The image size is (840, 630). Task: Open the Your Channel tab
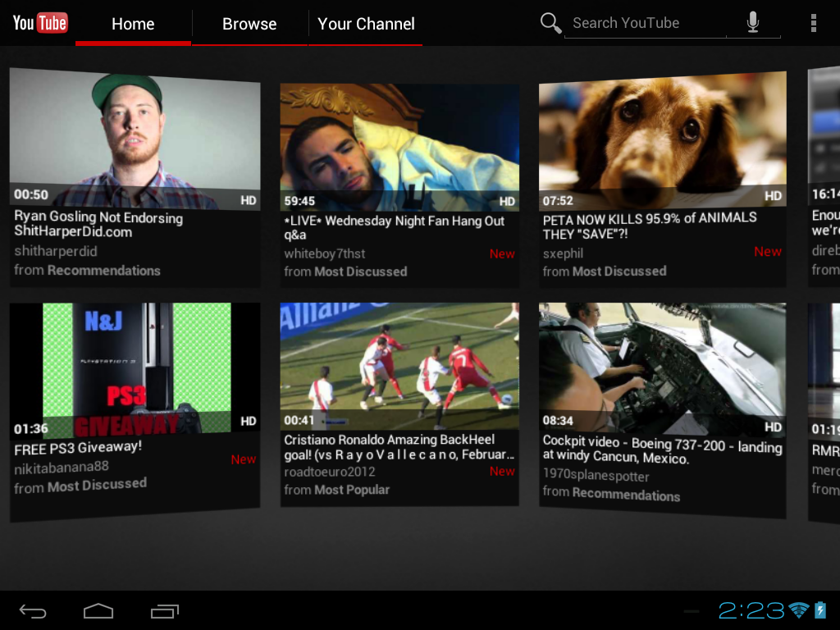(x=366, y=24)
